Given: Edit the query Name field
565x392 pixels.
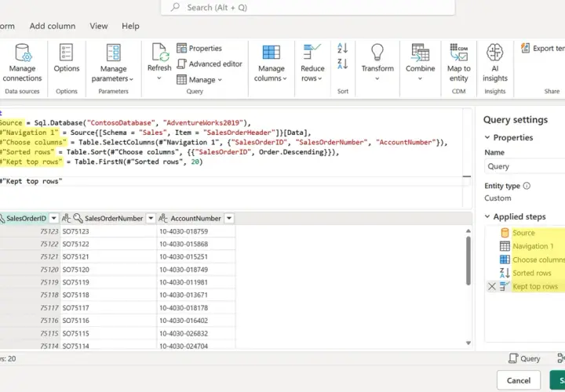Looking at the screenshot, I should (x=525, y=166).
